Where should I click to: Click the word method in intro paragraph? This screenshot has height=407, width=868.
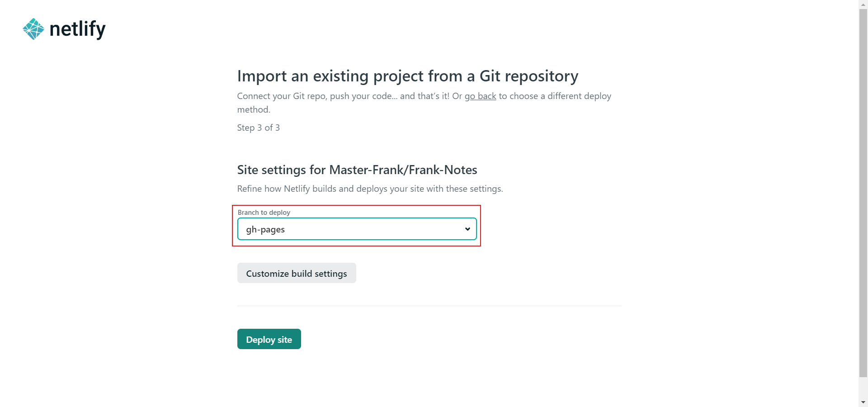pyautogui.click(x=253, y=109)
